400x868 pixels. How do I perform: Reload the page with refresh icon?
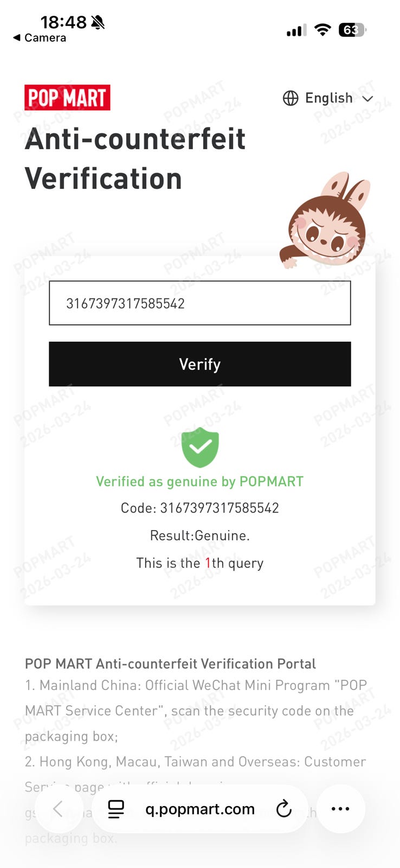coord(283,809)
